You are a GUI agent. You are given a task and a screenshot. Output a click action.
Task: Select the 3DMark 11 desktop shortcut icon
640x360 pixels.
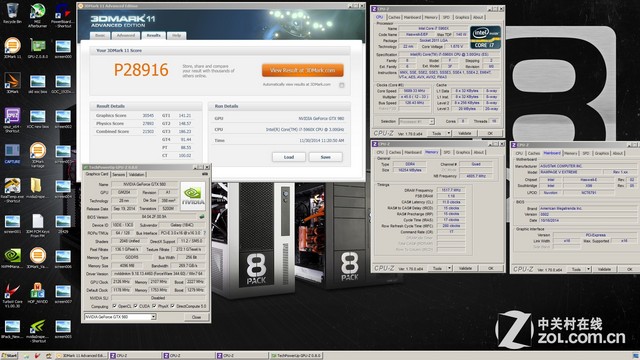click(x=12, y=48)
